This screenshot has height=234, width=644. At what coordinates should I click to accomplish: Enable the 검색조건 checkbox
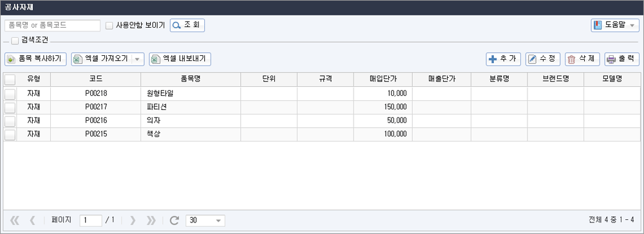[15, 40]
